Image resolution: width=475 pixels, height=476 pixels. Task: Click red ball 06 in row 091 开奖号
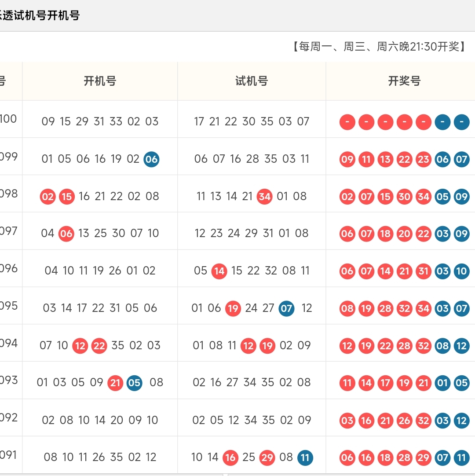pos(347,458)
